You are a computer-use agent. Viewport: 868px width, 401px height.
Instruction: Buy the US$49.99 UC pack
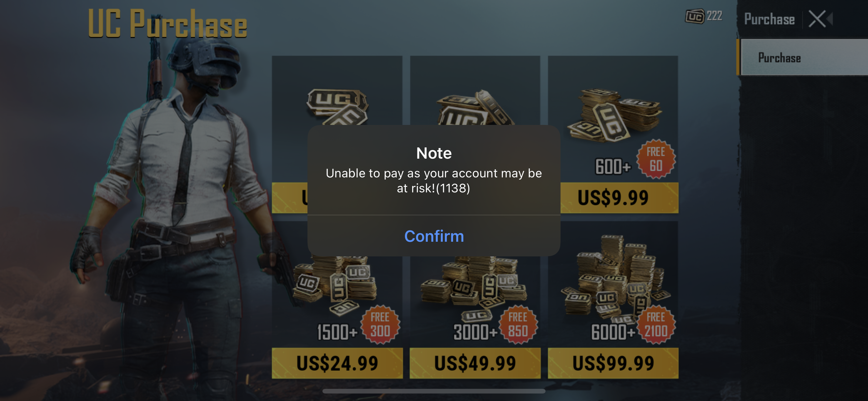tap(475, 363)
